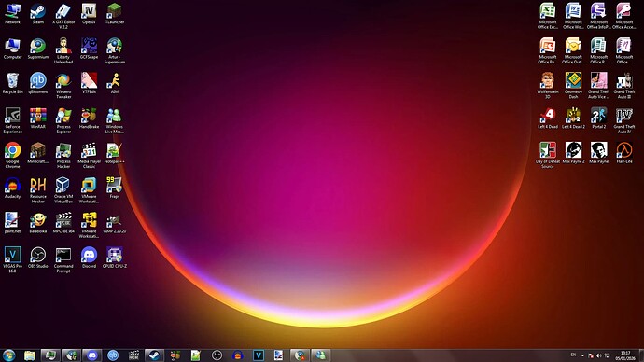Select the Winaero Tweaker shortcut

(x=63, y=86)
